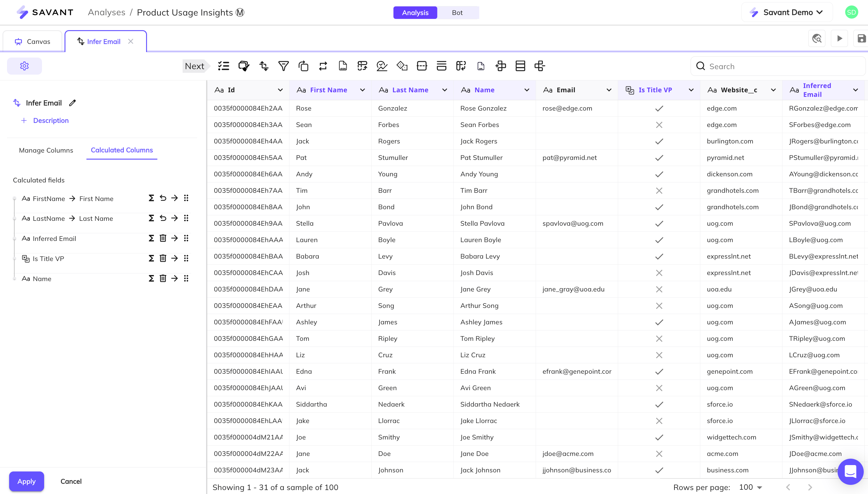Click the preview magnifier icon near the run button

(817, 38)
